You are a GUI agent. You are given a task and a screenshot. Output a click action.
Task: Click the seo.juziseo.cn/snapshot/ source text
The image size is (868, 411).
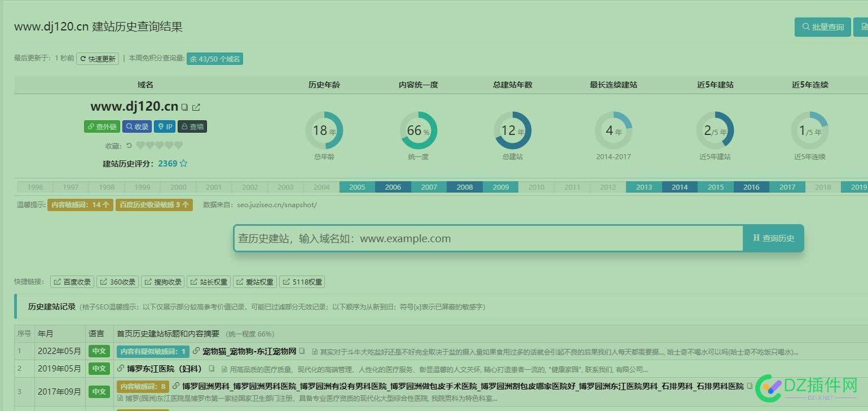277,204
